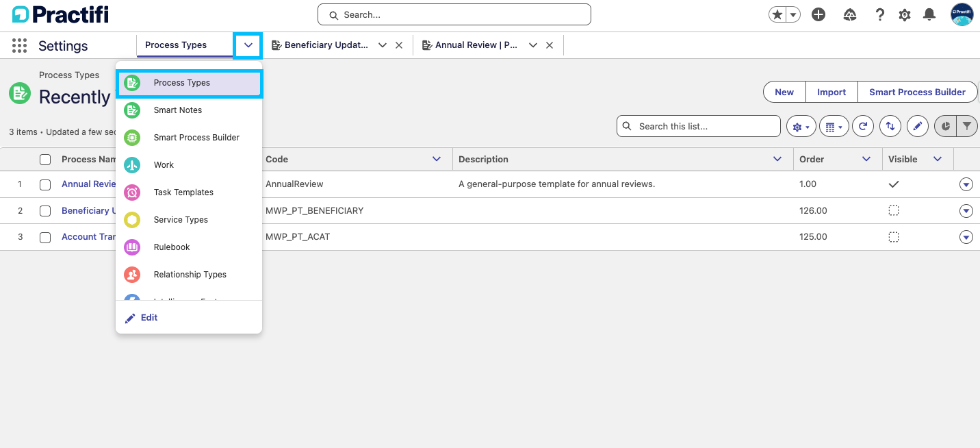This screenshot has height=448, width=980.
Task: Select Process Types in navigation menu
Action: coord(189,83)
